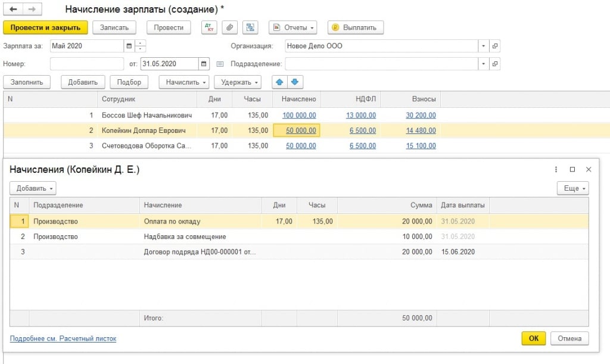Click open icon beside Организация field
The image size is (610, 364).
(x=494, y=46)
